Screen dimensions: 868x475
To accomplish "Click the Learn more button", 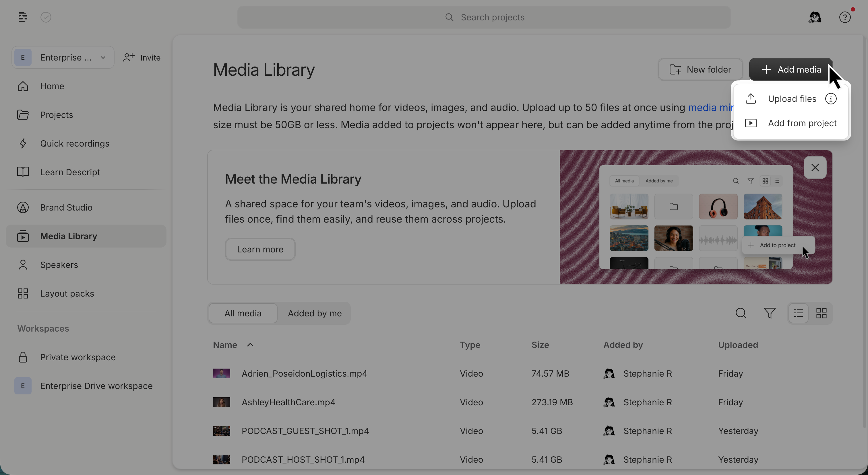I will [x=260, y=249].
